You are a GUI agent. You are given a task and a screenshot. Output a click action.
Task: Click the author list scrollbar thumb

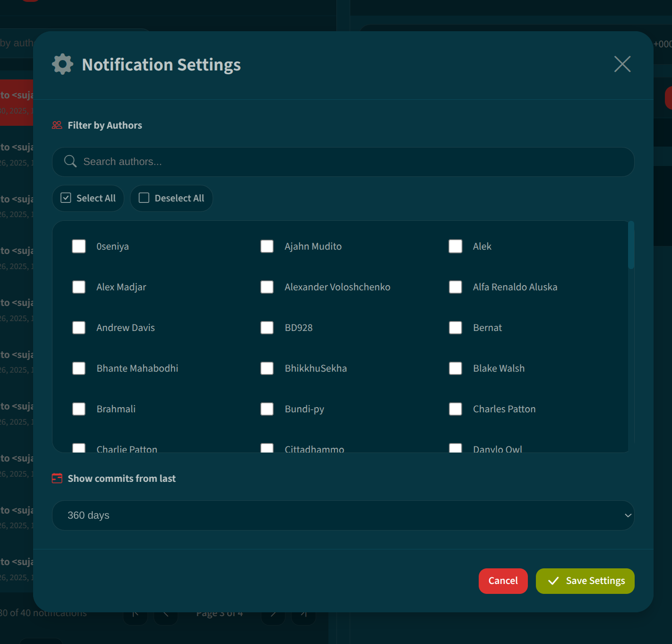point(631,245)
